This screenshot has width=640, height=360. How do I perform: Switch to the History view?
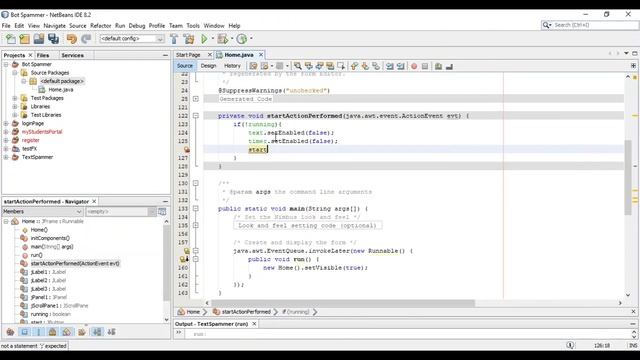point(232,66)
